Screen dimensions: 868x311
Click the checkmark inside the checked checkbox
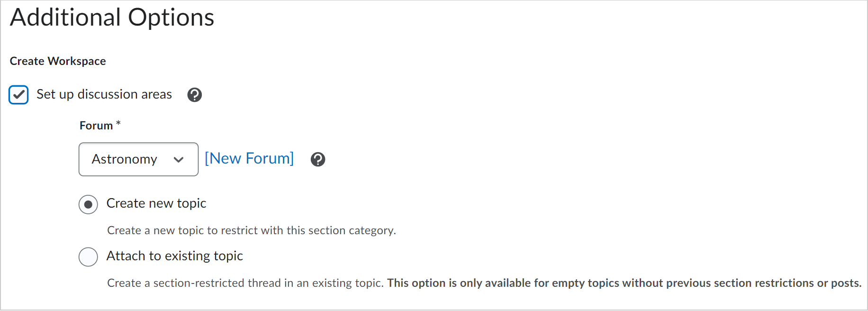[18, 95]
